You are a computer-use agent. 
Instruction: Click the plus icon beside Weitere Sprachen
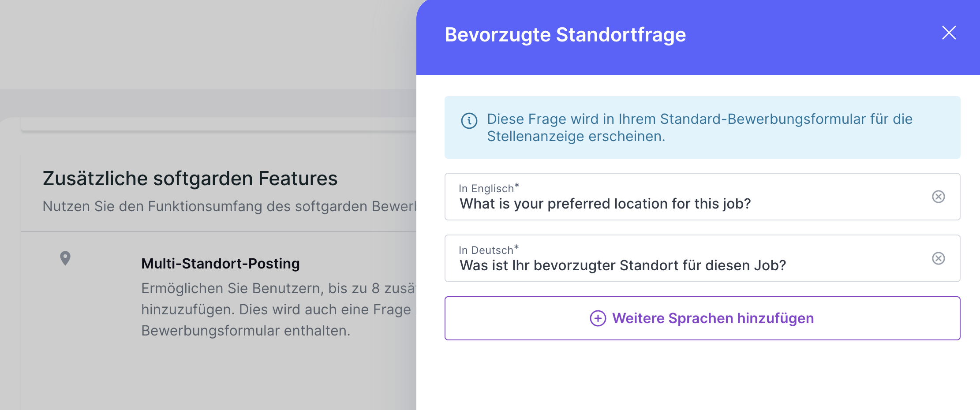point(598,318)
